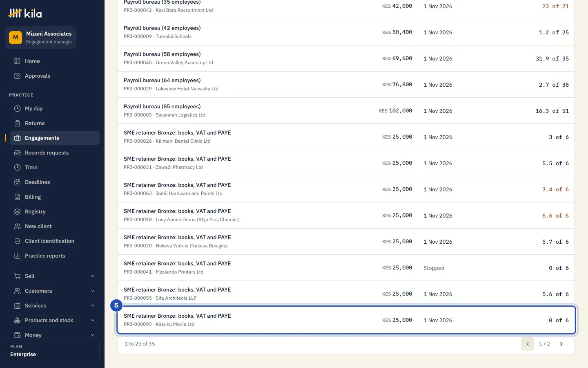Open the Mzalendo Printers Ltd row
Image resolution: width=588 pixels, height=368 pixels.
tap(346, 268)
